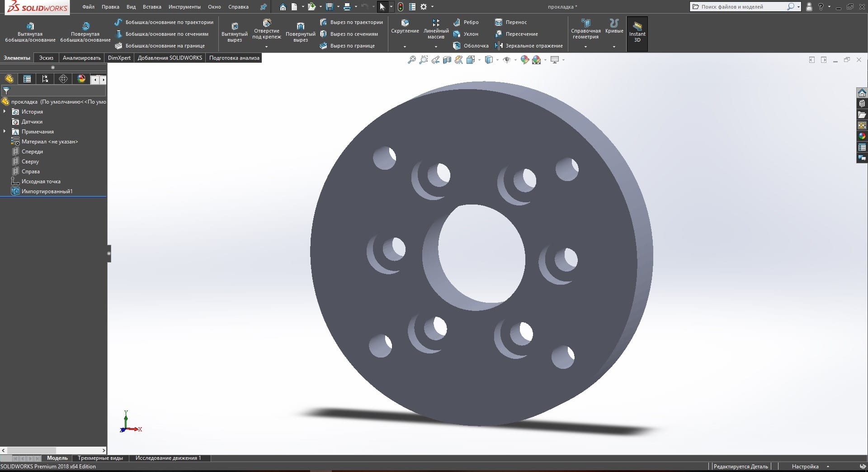Click the Линейный массив pattern tool

(436, 29)
